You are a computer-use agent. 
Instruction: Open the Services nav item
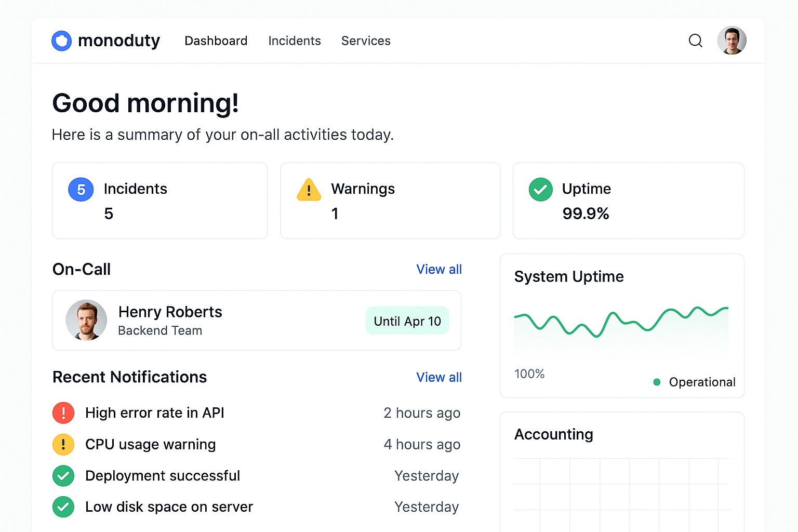pyautogui.click(x=366, y=41)
